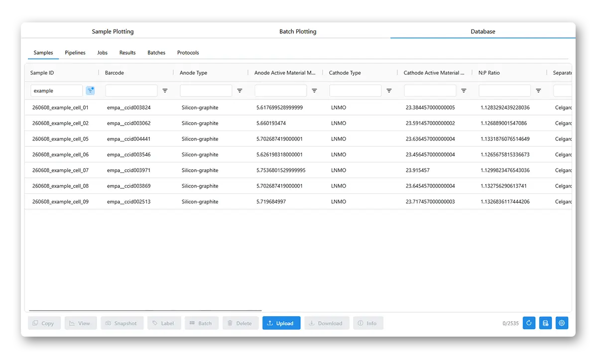This screenshot has height=364, width=602.
Task: Click N:P ratio value 1.132756290613741
Action: [x=504, y=186]
